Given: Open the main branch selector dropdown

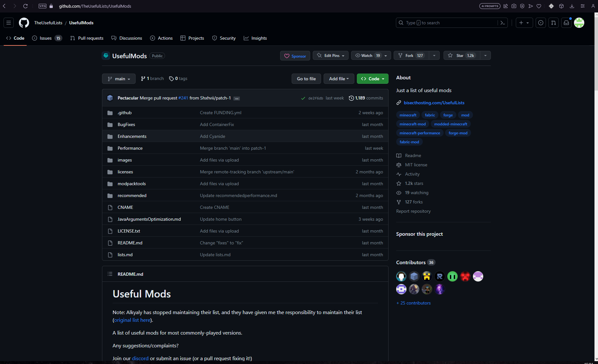Looking at the screenshot, I should (118, 79).
